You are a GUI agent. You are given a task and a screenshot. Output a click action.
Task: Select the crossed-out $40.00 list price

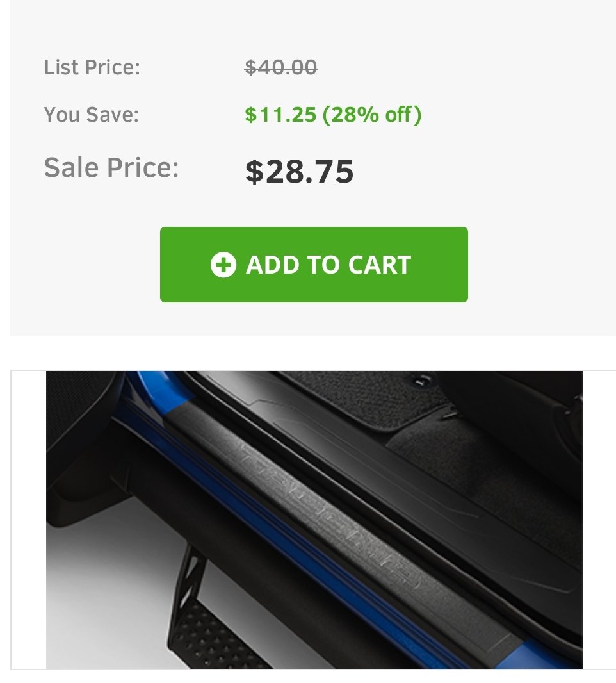tap(281, 67)
